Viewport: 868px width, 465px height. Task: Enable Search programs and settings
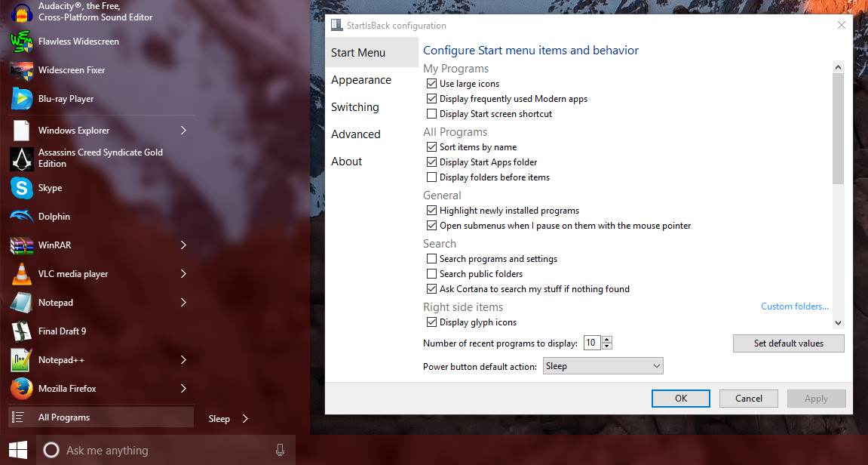(432, 259)
